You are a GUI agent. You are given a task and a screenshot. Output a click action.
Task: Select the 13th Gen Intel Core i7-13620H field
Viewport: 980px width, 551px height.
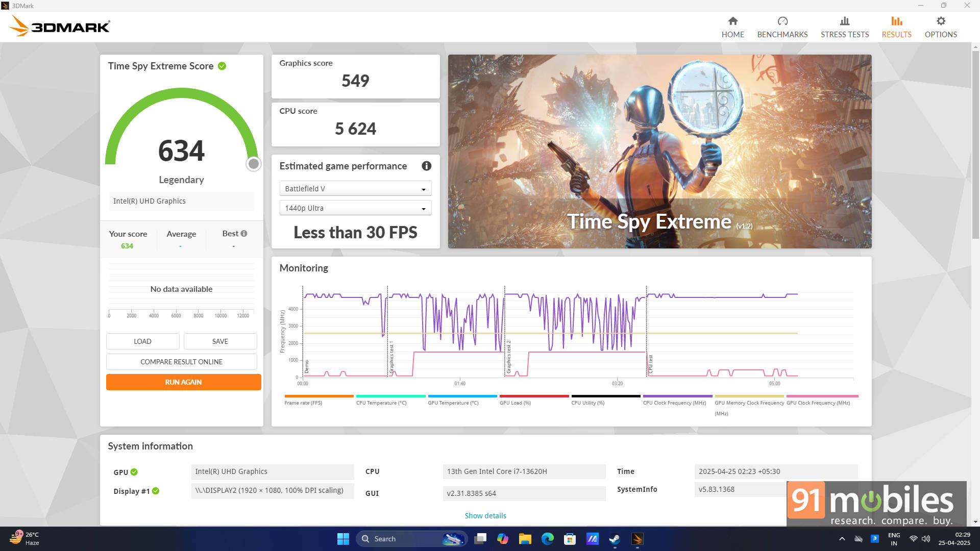pyautogui.click(x=524, y=471)
